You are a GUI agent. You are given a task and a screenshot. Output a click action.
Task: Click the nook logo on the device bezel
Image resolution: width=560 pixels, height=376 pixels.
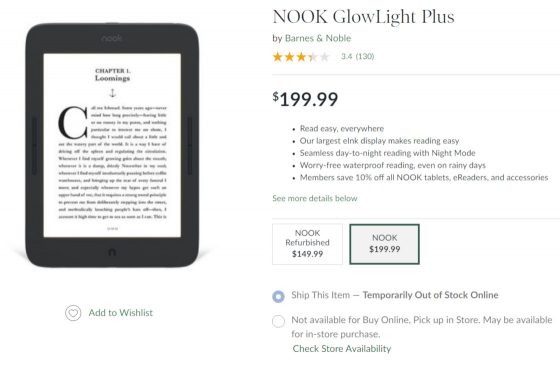112,38
